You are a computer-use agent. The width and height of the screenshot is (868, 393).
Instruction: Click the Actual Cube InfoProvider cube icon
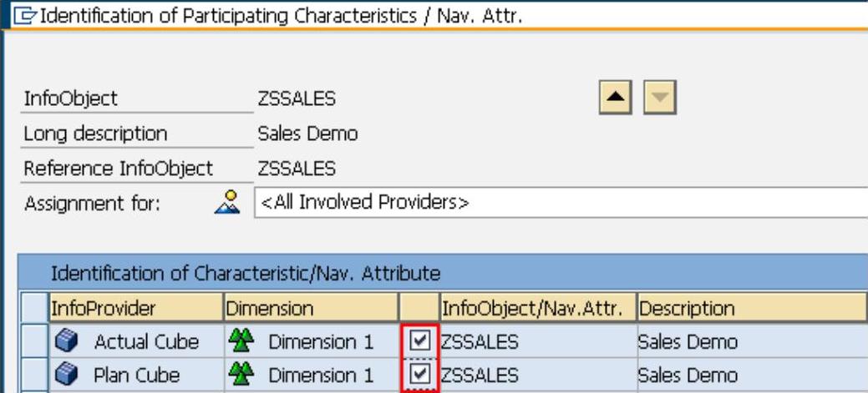point(67,341)
